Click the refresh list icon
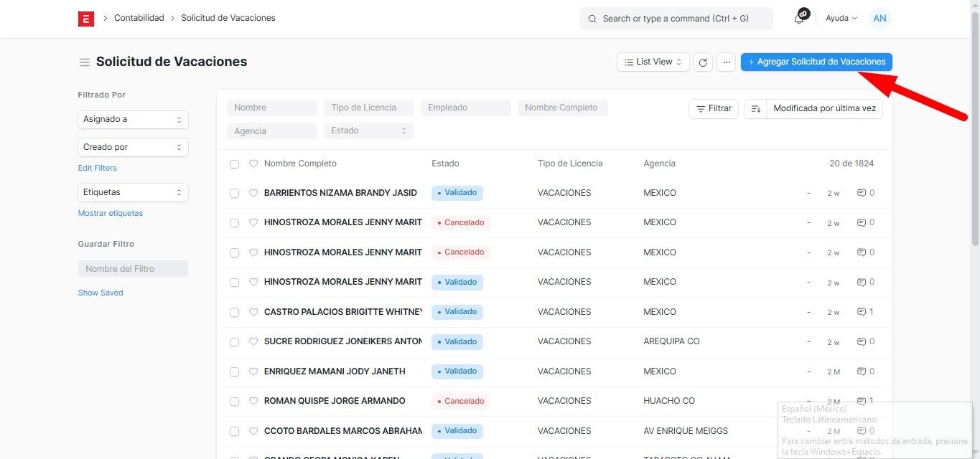Screen dimensions: 980x459 (703, 62)
